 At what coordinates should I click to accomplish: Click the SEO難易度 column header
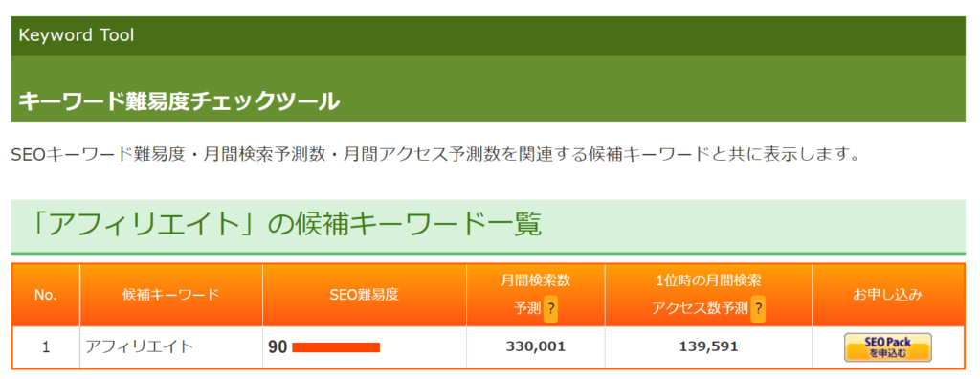(x=365, y=295)
